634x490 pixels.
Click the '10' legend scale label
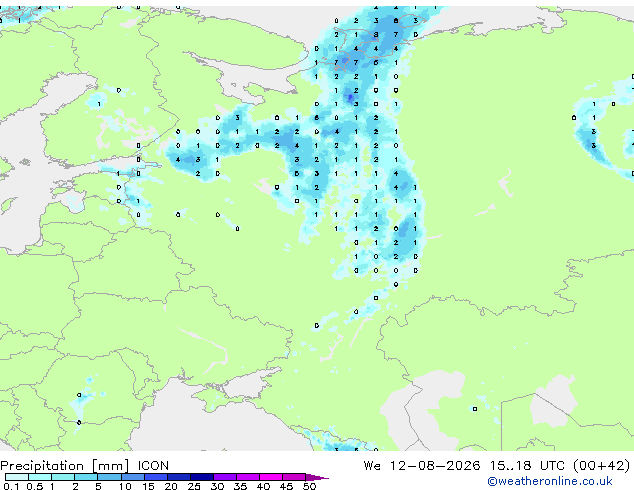pyautogui.click(x=125, y=486)
